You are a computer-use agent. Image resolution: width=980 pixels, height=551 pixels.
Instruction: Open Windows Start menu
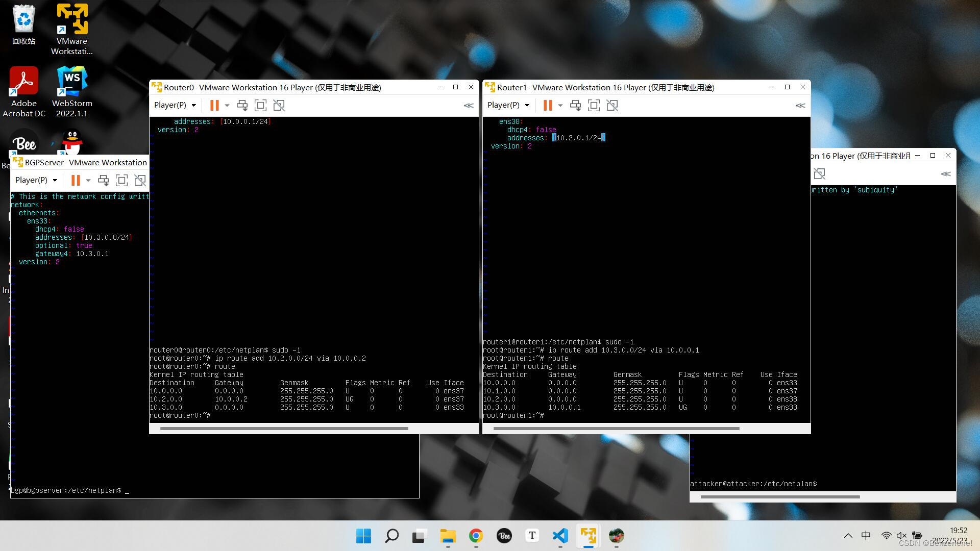pos(363,536)
